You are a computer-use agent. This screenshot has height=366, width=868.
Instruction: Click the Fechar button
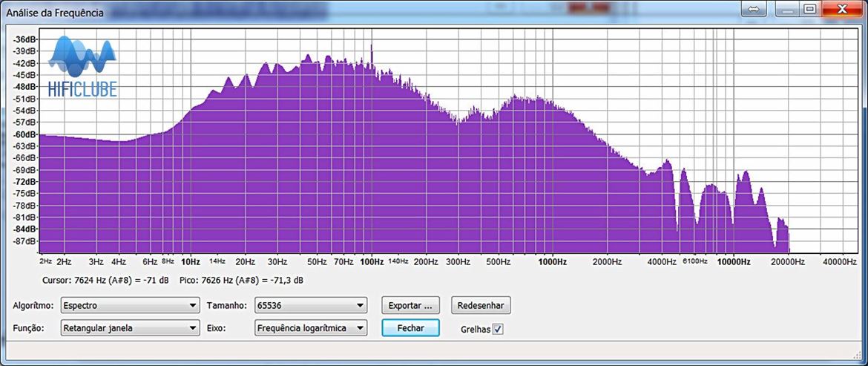tap(411, 328)
